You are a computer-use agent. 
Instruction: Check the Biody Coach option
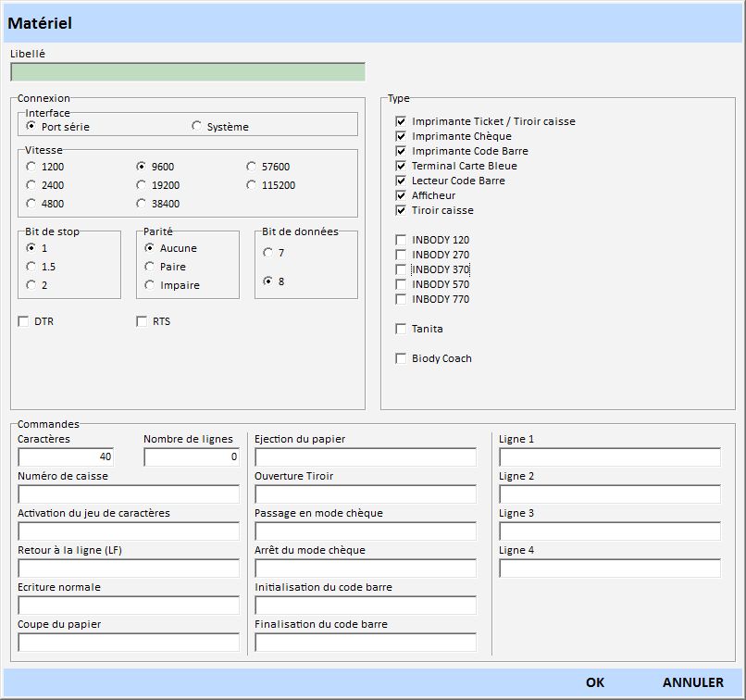pyautogui.click(x=401, y=358)
